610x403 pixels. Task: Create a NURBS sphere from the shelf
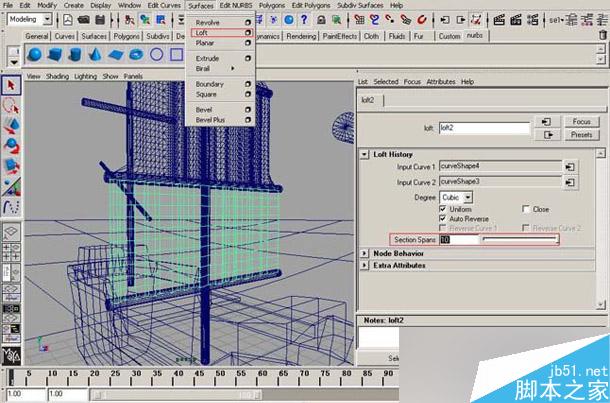coord(35,54)
